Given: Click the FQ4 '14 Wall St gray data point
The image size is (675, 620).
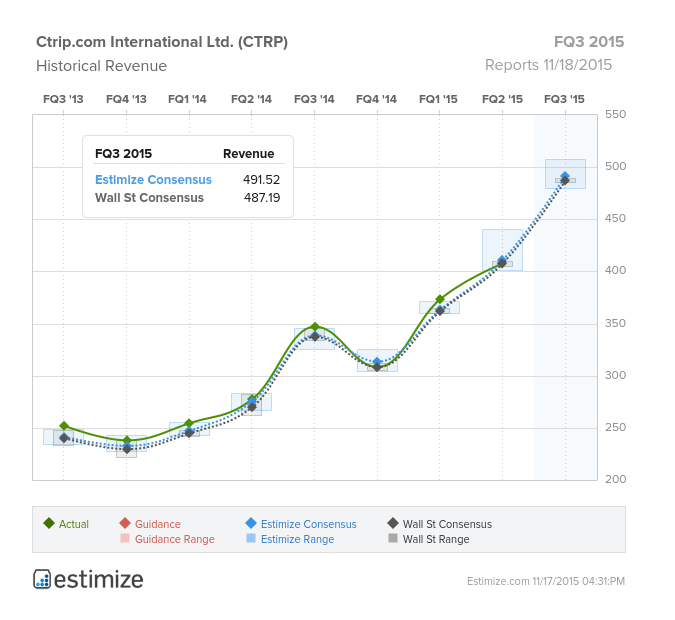Looking at the screenshot, I should (x=377, y=367).
